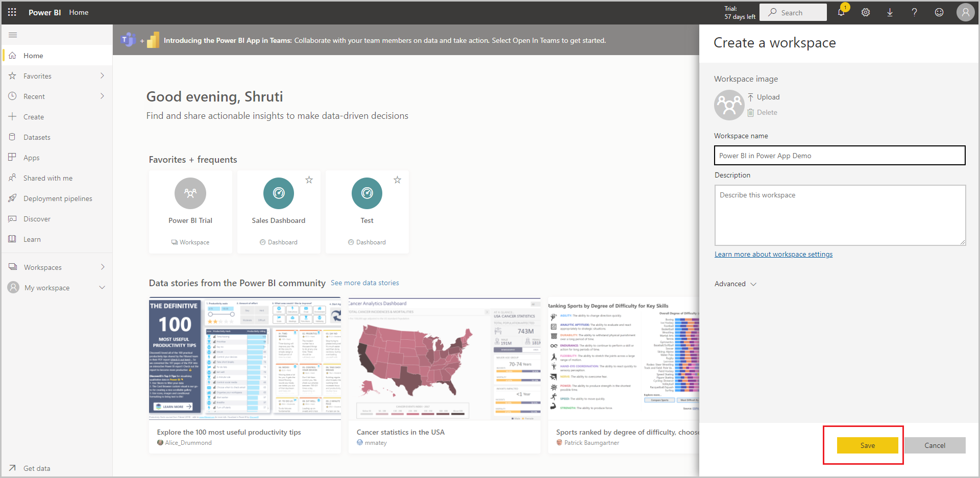Click the Workspaces icon in sidebar
This screenshot has height=478, width=980.
13,267
